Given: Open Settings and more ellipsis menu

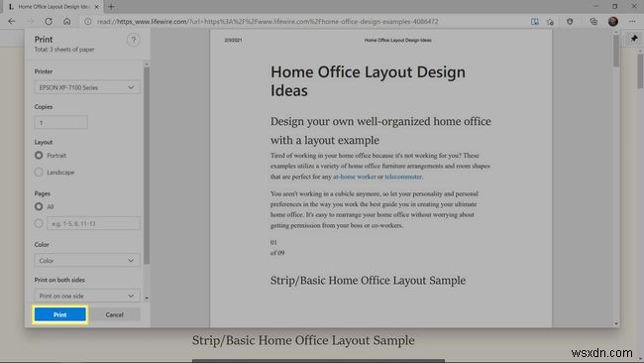Looking at the screenshot, I should pos(632,22).
